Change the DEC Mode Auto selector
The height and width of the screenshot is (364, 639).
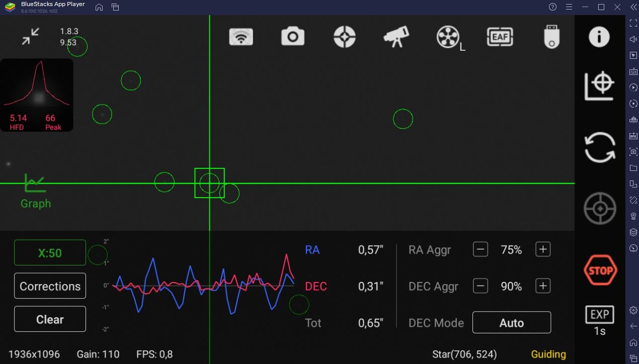pyautogui.click(x=512, y=323)
